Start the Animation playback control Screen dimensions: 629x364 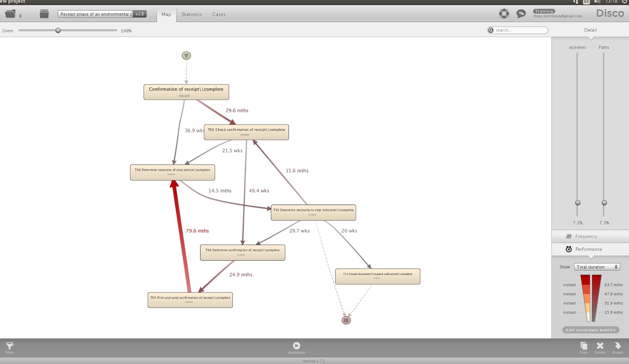(297, 346)
